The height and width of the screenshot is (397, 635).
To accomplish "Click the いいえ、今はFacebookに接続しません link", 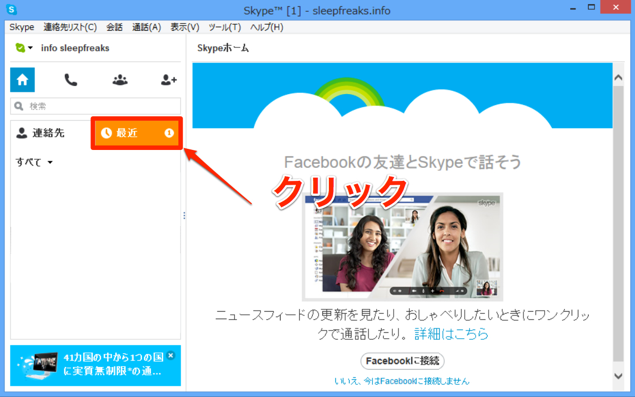I will coord(402,381).
